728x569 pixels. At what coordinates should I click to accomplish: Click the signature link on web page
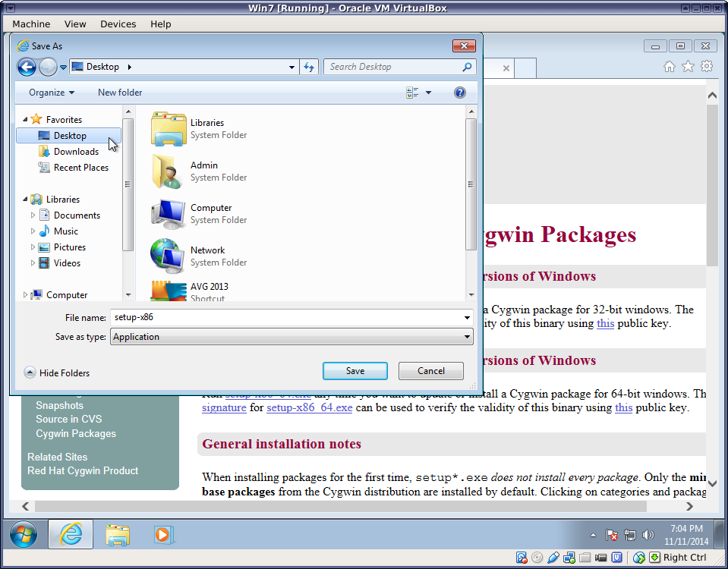pyautogui.click(x=224, y=408)
